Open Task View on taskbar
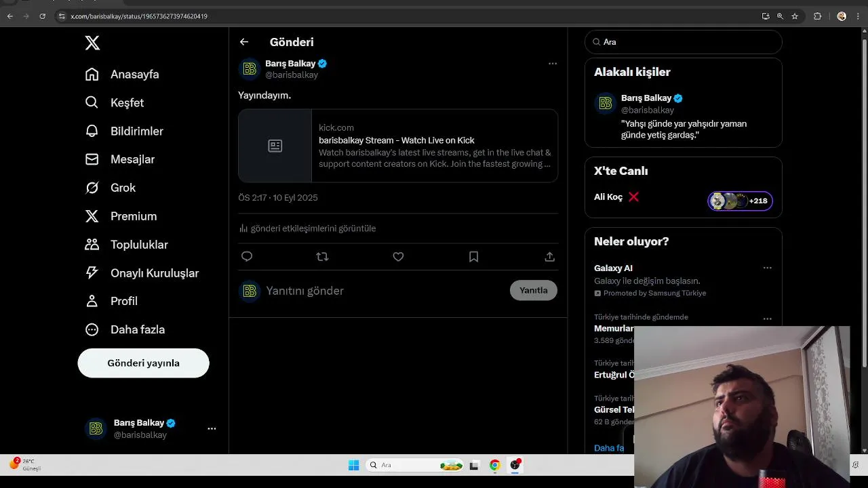868x488 pixels. 474,465
